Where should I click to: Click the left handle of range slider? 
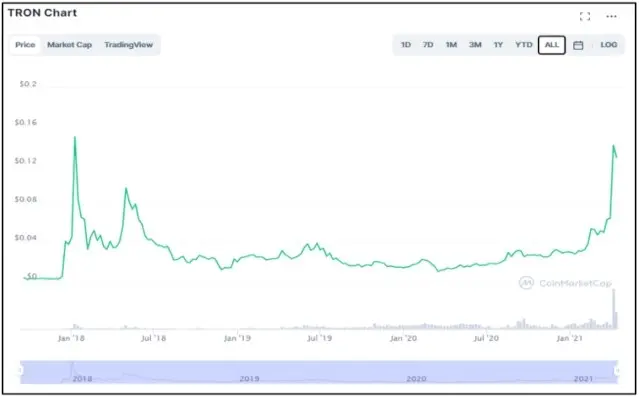pos(20,371)
